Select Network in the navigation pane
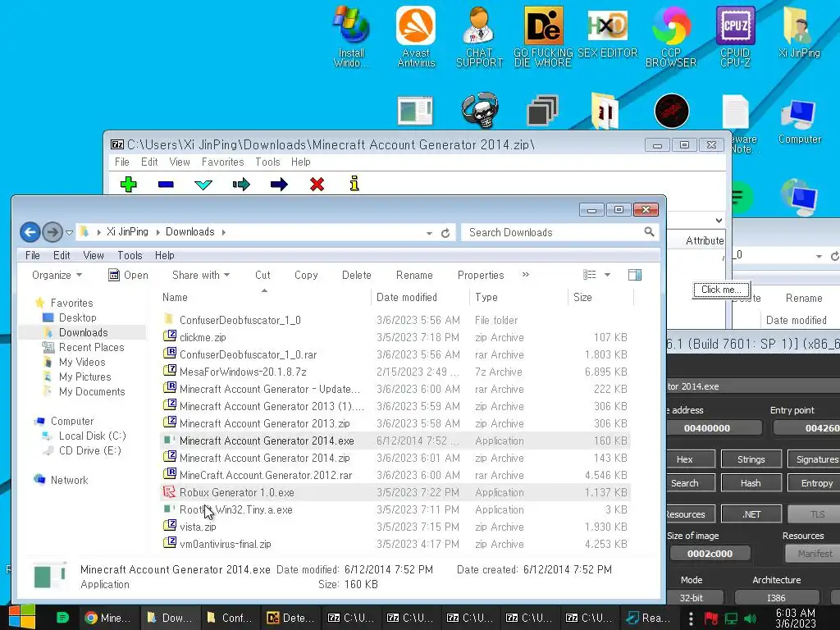 tap(69, 480)
